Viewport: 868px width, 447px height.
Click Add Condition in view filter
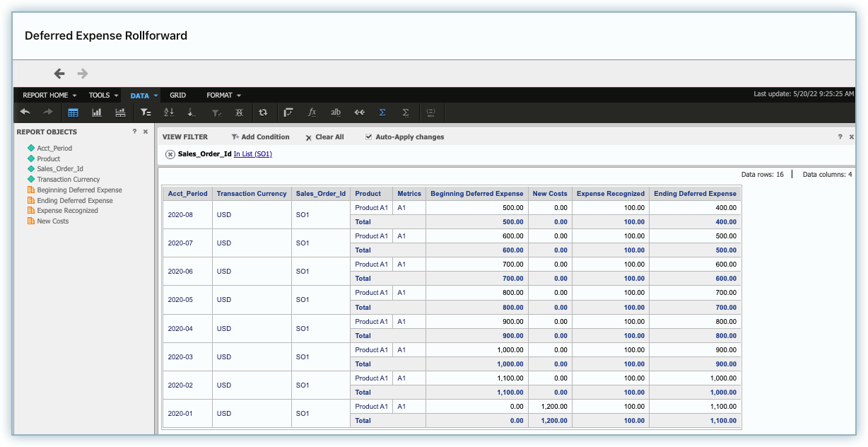(x=260, y=137)
